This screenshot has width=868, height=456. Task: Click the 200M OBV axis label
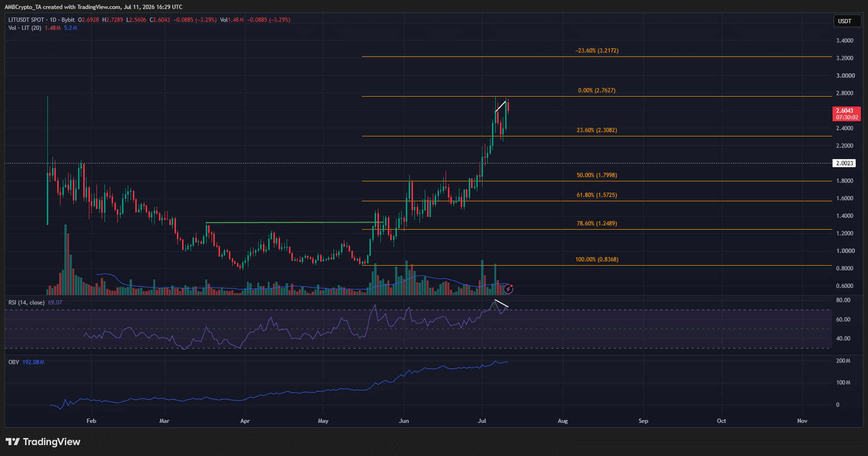[843, 361]
